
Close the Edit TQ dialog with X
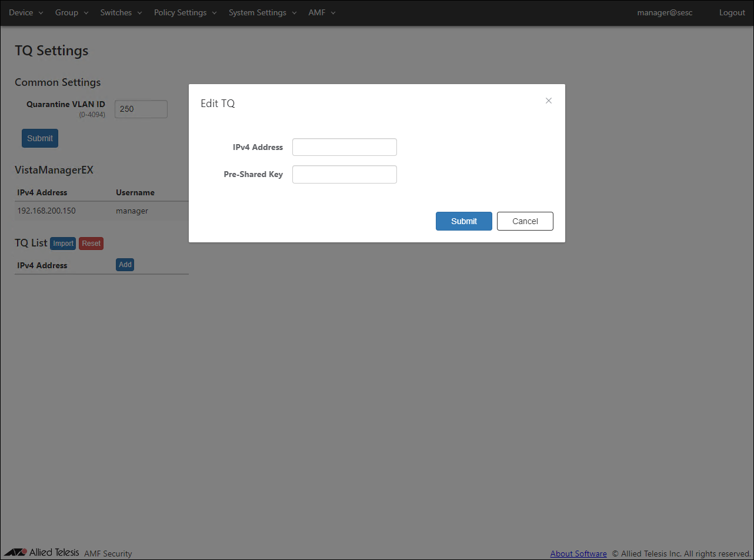(548, 101)
